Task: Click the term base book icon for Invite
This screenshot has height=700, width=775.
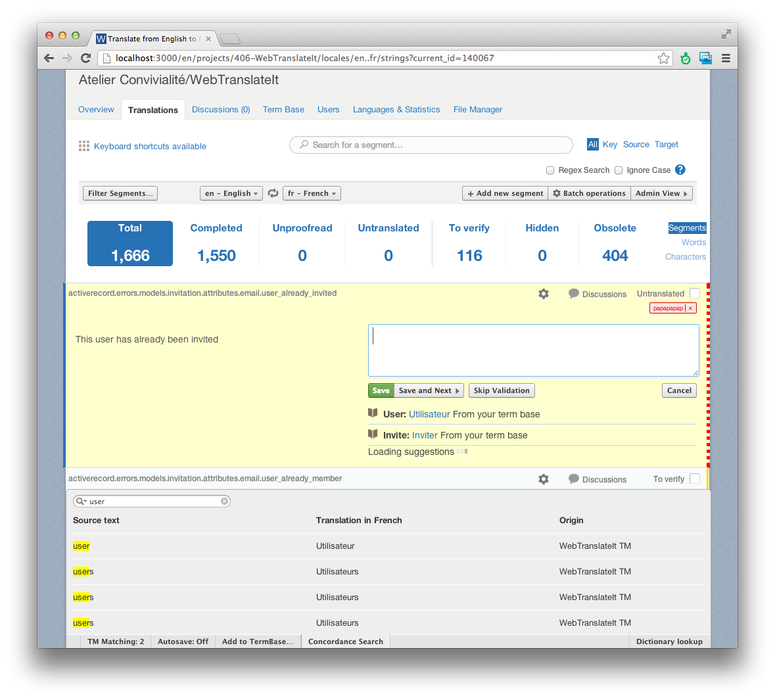Action: 373,434
